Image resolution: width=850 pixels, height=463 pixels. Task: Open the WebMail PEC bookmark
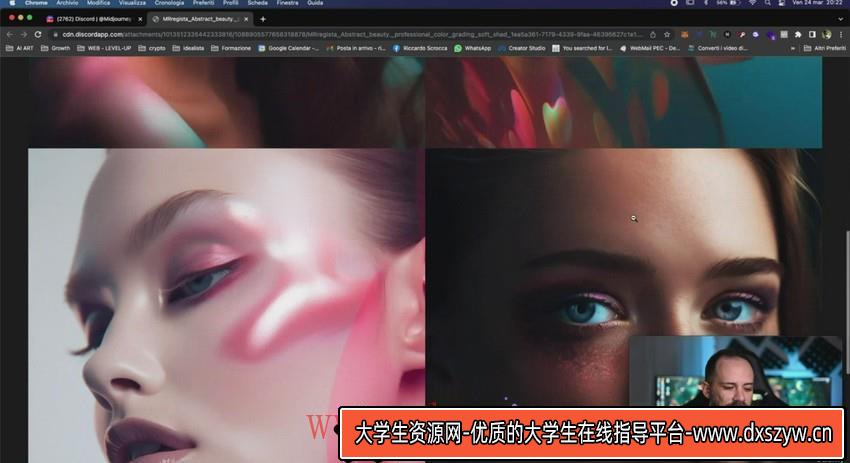click(649, 48)
